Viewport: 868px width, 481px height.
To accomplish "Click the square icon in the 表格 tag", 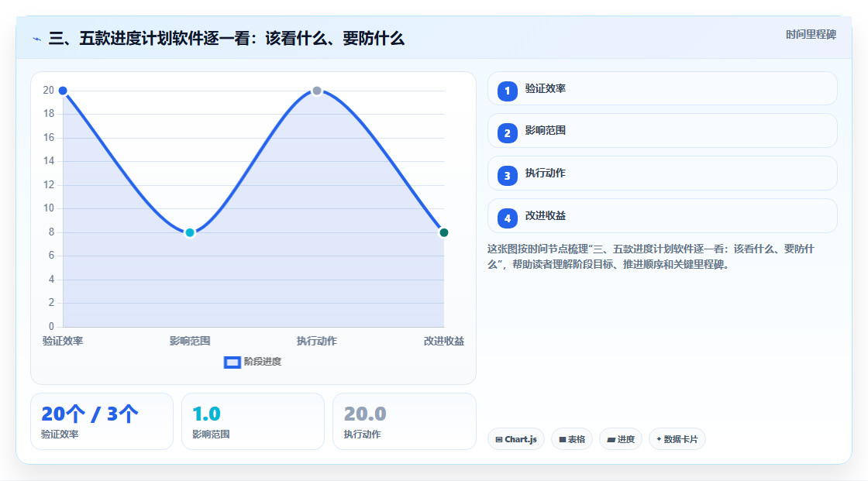I will click(563, 439).
